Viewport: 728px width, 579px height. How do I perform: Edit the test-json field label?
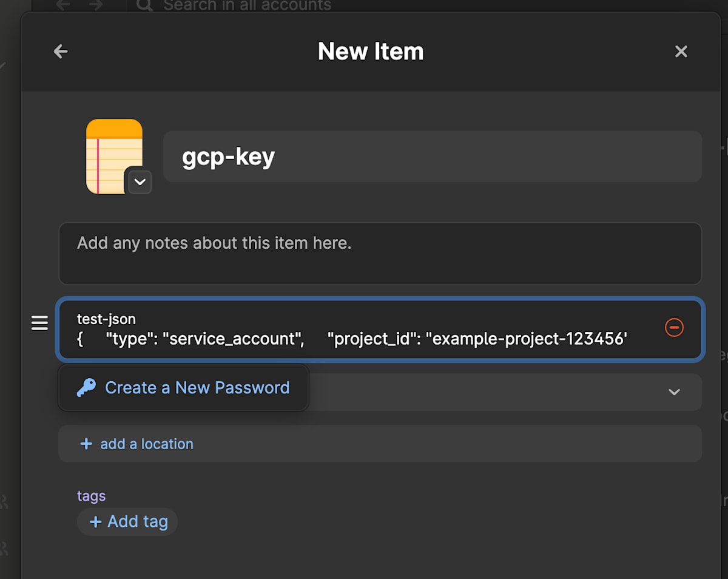point(107,319)
